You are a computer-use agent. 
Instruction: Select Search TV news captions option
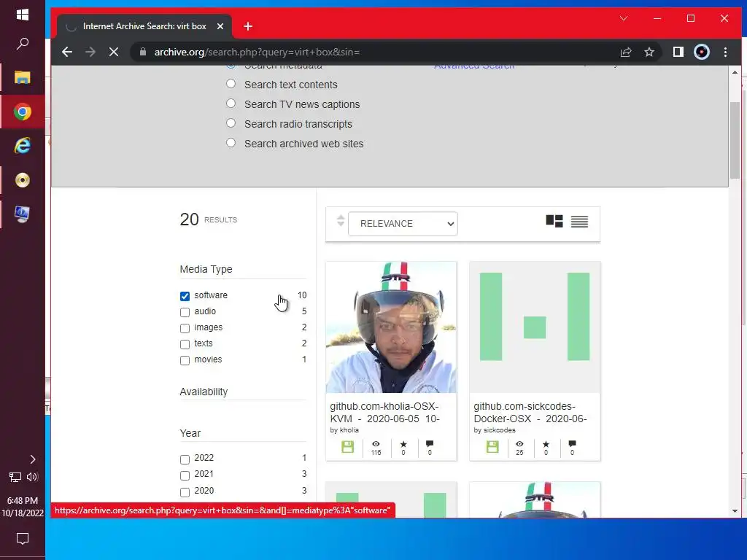231,104
